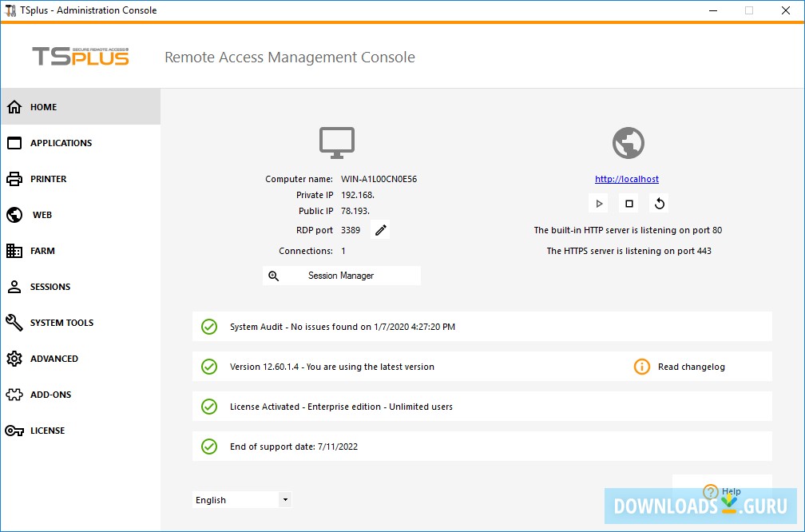
Task: Open the Session Manager
Action: tap(342, 276)
